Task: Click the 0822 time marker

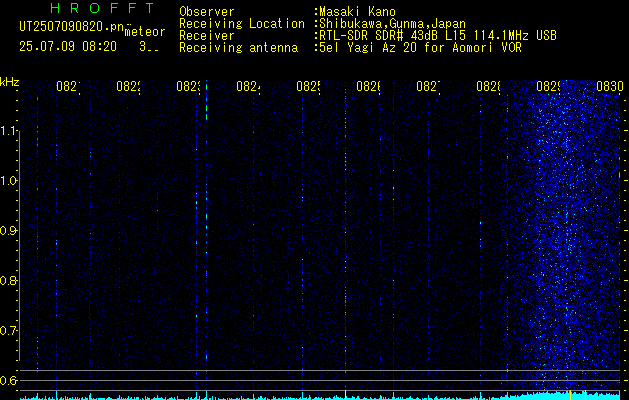Action: pyautogui.click(x=128, y=86)
